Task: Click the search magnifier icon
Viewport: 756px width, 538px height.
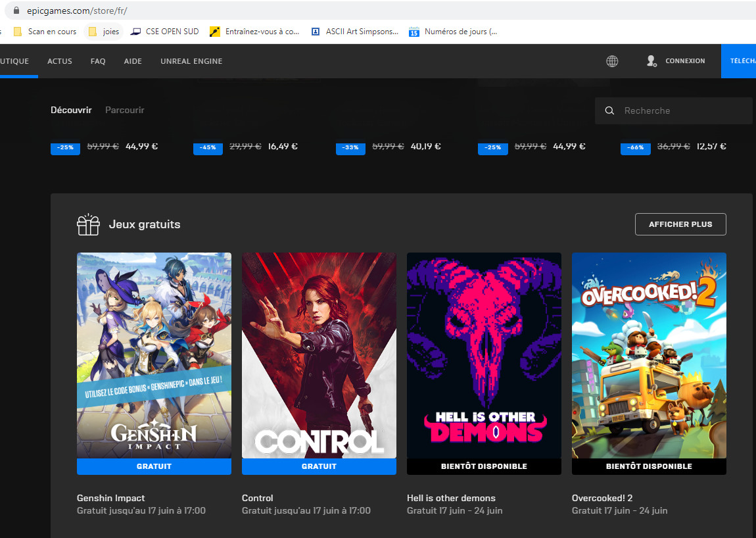Action: pos(609,110)
